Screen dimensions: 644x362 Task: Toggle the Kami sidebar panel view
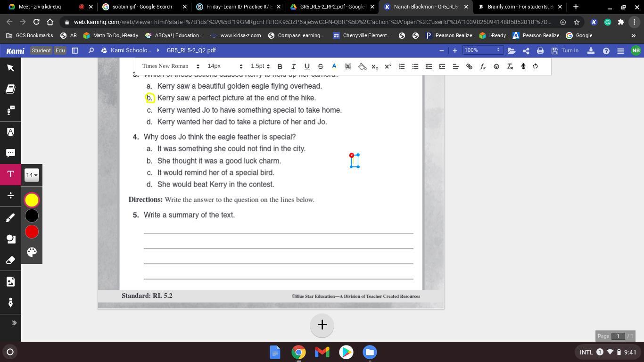75,50
